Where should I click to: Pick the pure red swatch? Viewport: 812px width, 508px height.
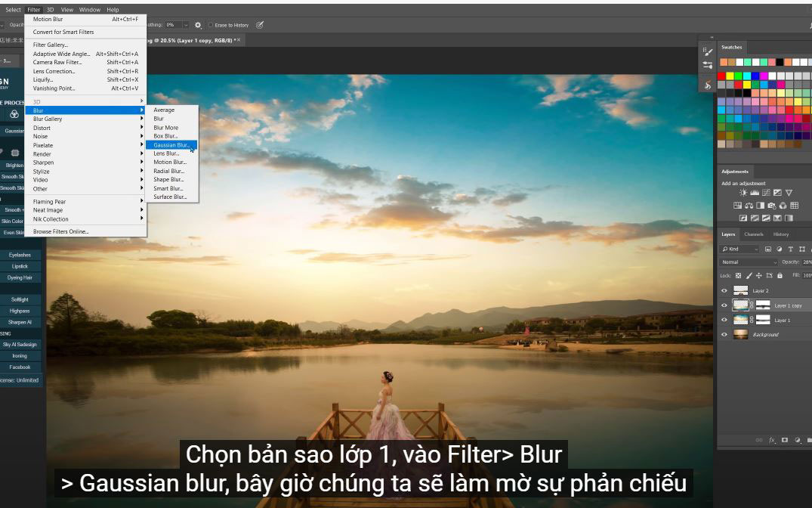pyautogui.click(x=721, y=76)
